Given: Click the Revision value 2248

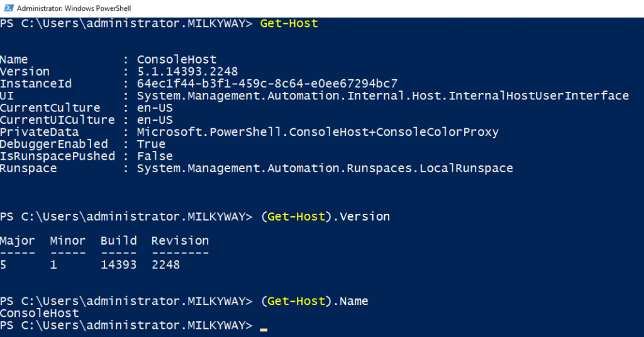Looking at the screenshot, I should pyautogui.click(x=165, y=265).
